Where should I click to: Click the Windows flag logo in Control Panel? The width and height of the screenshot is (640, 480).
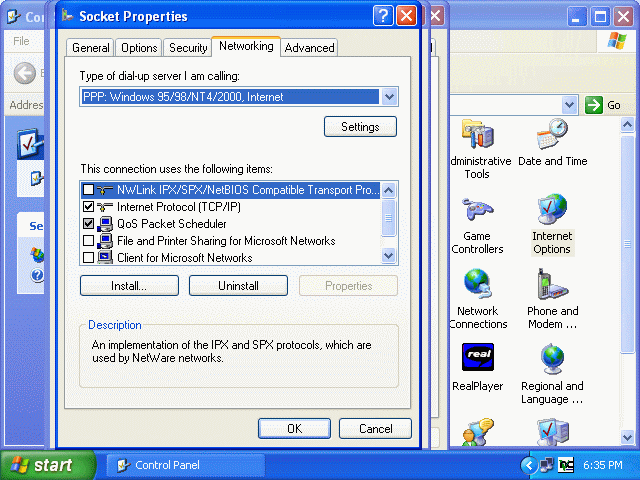[x=616, y=41]
